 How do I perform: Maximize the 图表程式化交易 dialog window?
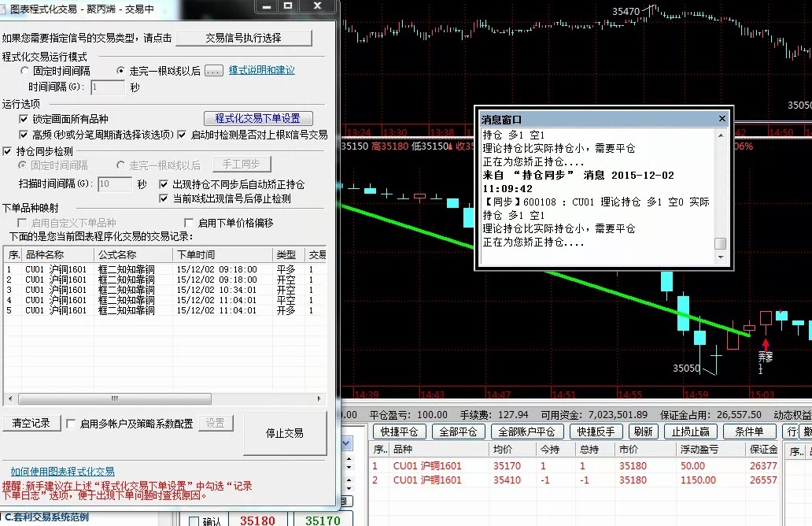tap(287, 6)
